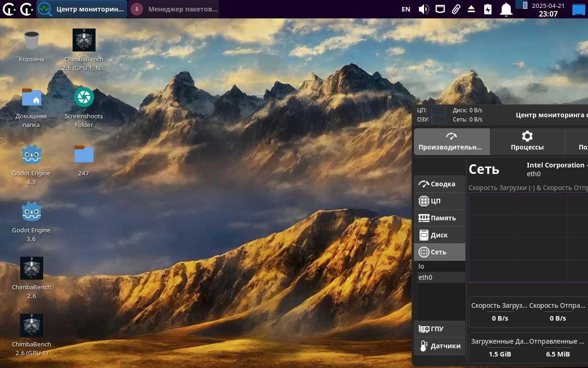Open the Домашняя папка home folder
Screen dimensions: 588x368
31,97
